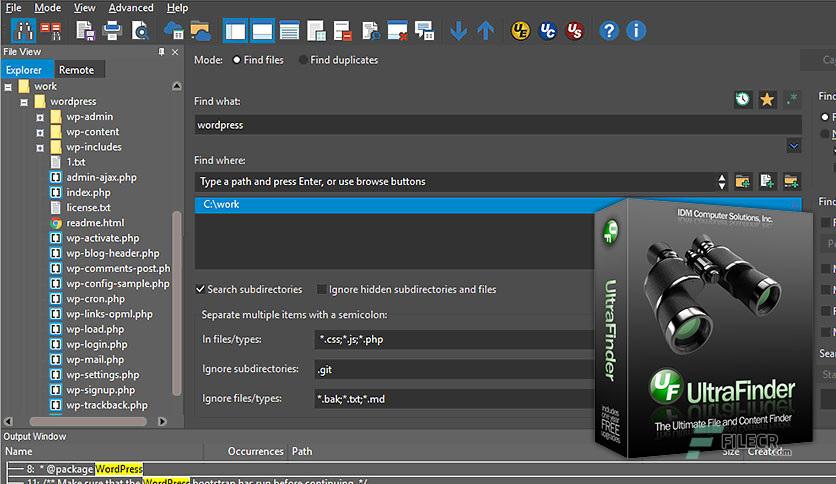Select the Find duplicates mode radio button

[x=303, y=60]
